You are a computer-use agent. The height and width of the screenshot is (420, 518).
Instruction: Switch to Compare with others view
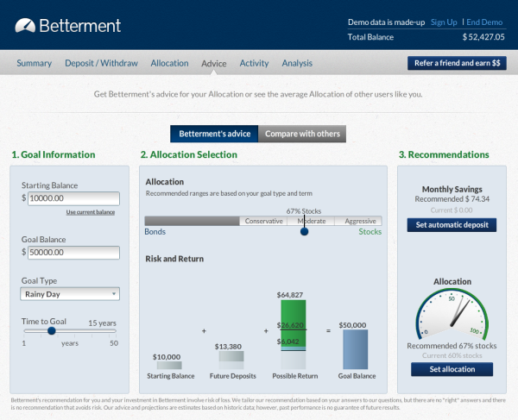coord(302,134)
